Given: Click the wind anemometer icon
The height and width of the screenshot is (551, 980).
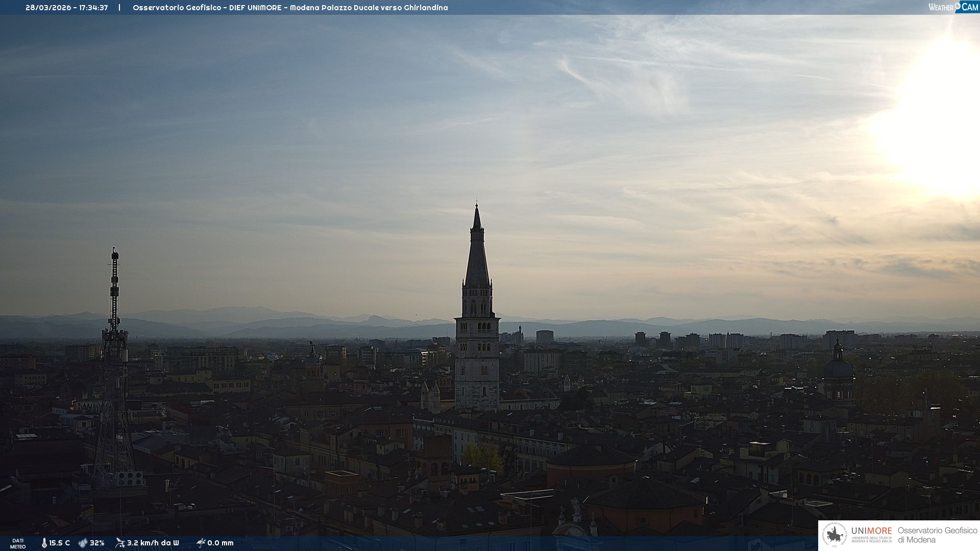Looking at the screenshot, I should coord(120,543).
